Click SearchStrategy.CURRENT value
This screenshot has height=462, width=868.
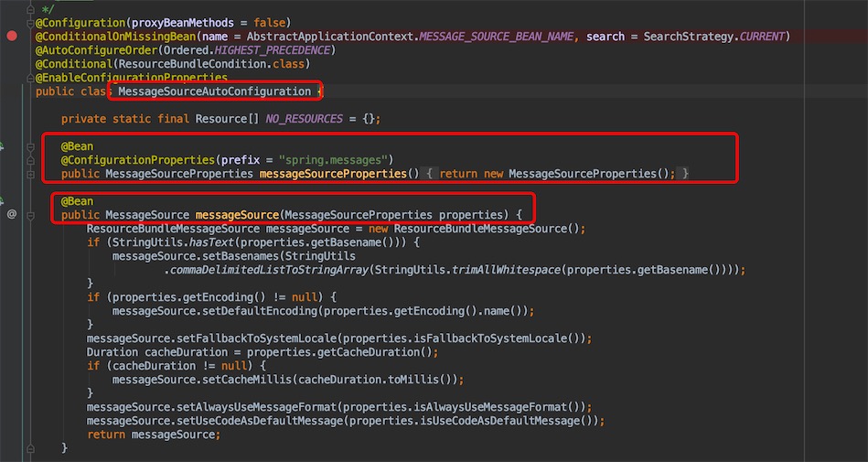[713, 37]
